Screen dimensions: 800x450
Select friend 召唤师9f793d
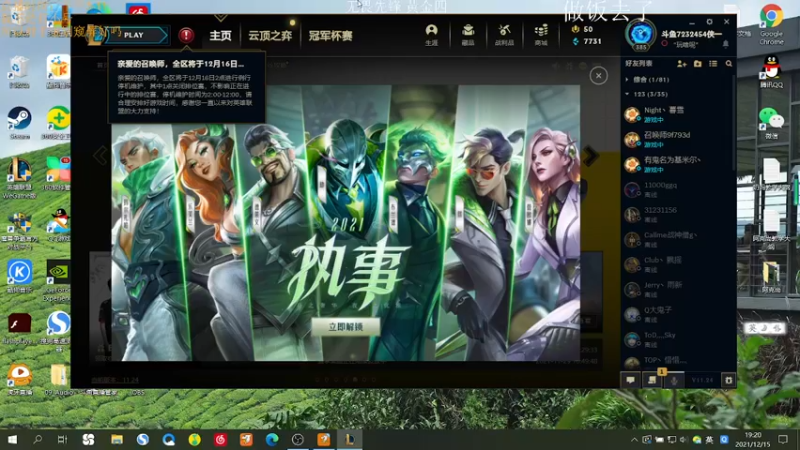pos(676,139)
